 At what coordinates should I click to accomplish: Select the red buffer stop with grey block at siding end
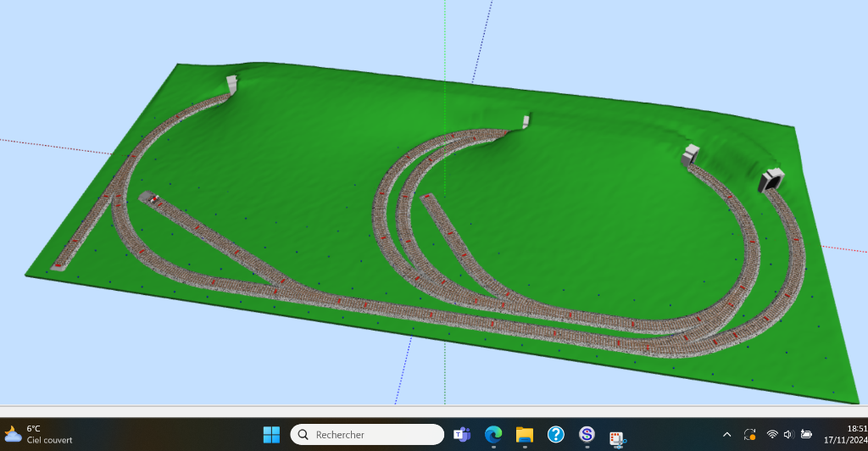coord(149,198)
